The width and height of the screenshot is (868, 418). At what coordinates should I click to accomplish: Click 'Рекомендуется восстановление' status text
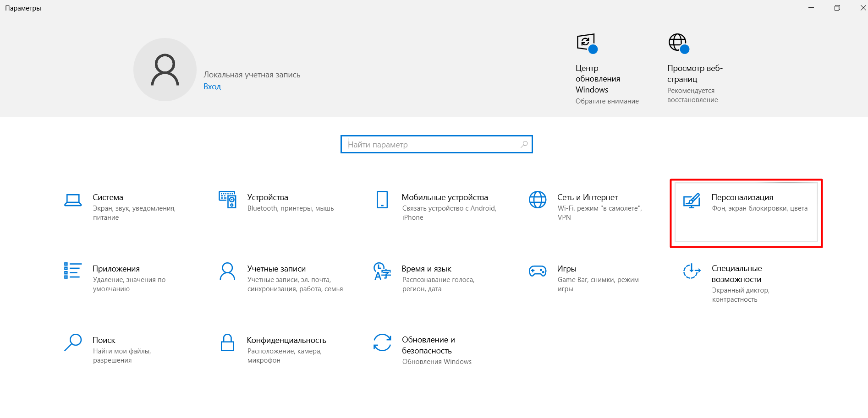point(692,95)
